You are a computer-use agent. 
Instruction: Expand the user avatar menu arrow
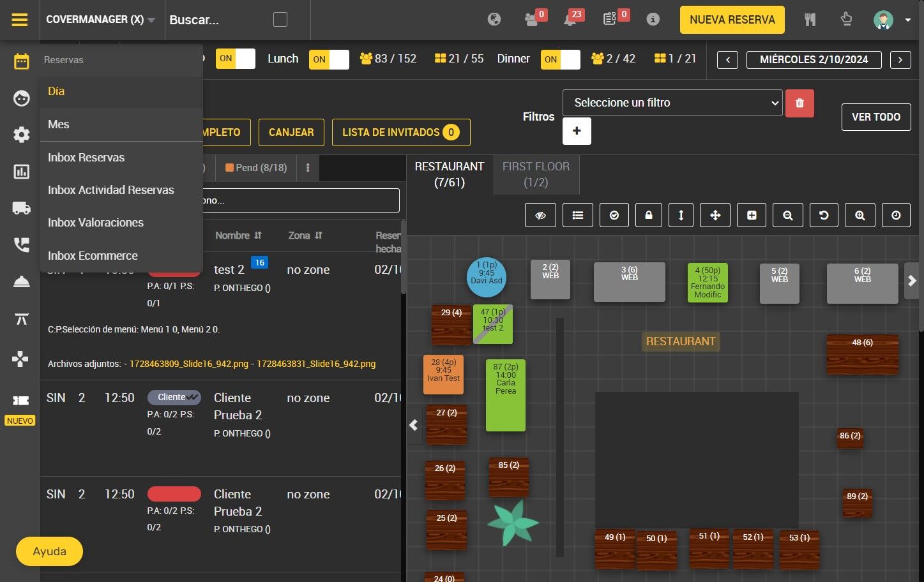(907, 20)
